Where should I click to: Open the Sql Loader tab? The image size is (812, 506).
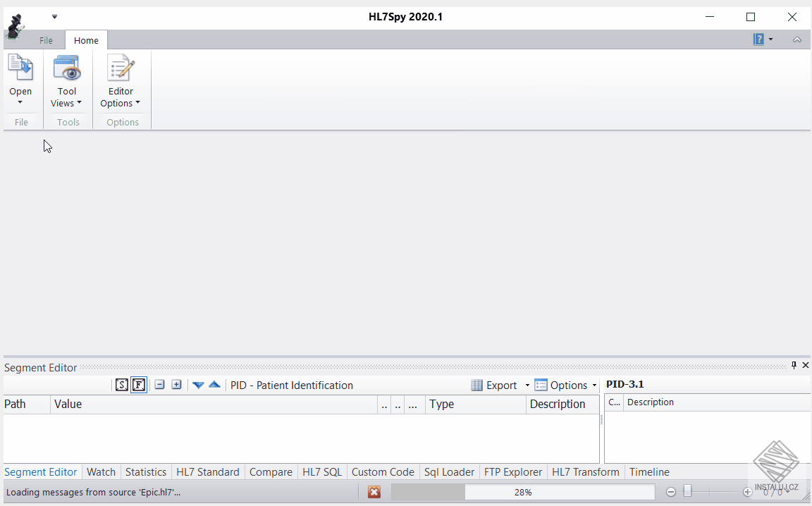click(449, 471)
